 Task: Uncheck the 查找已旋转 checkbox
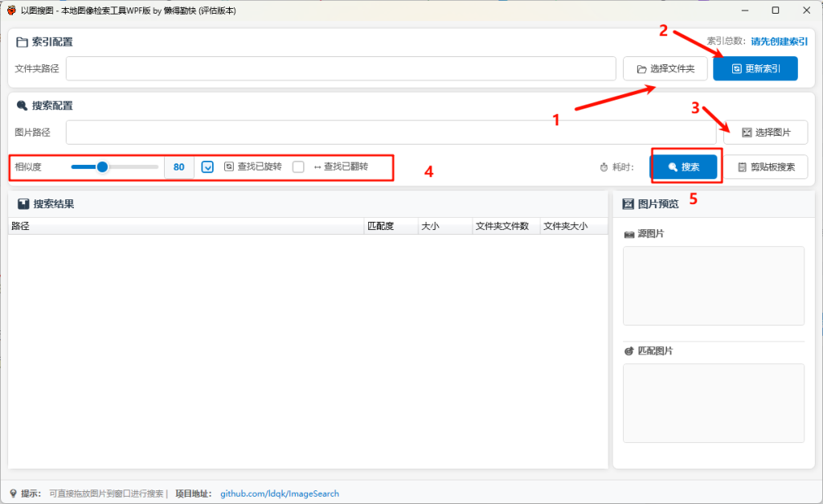pos(207,167)
